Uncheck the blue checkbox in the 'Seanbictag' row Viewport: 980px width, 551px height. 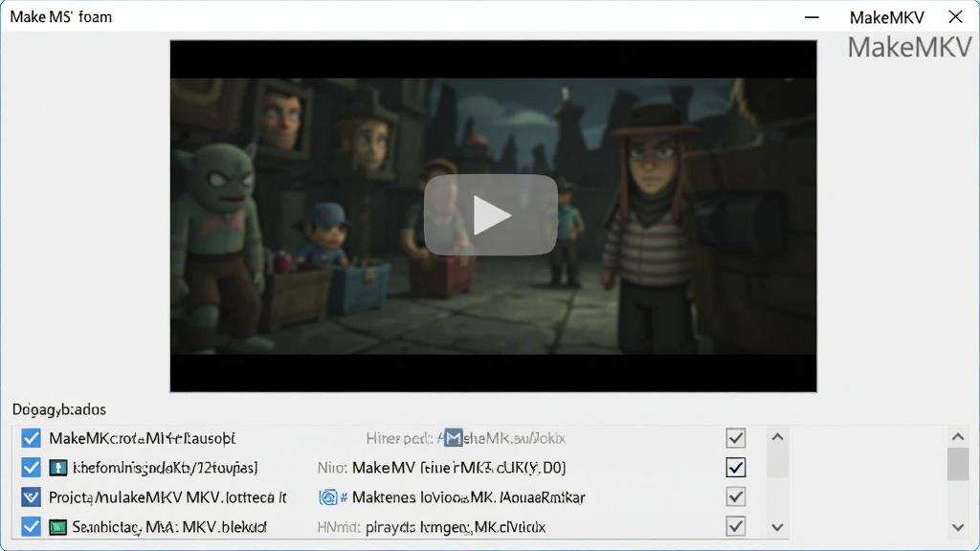(x=31, y=527)
